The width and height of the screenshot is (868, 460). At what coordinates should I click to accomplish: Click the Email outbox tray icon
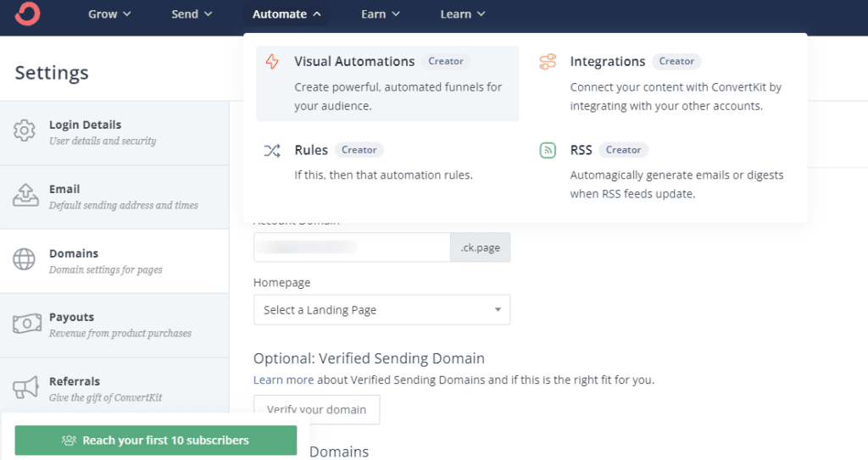[25, 195]
